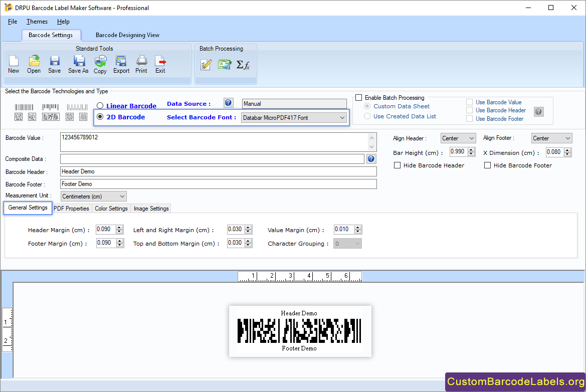This screenshot has width=586, height=392.
Task: Open Measurement Unit dropdown
Action: (x=93, y=196)
